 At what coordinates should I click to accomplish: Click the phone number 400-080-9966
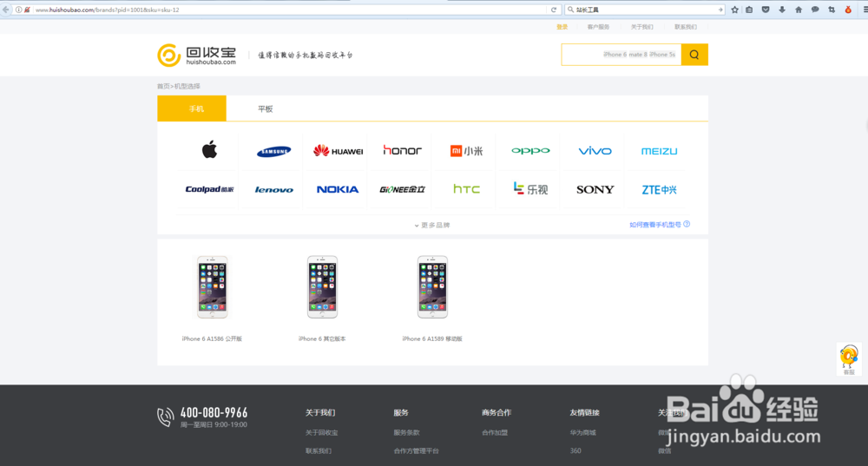pyautogui.click(x=214, y=413)
